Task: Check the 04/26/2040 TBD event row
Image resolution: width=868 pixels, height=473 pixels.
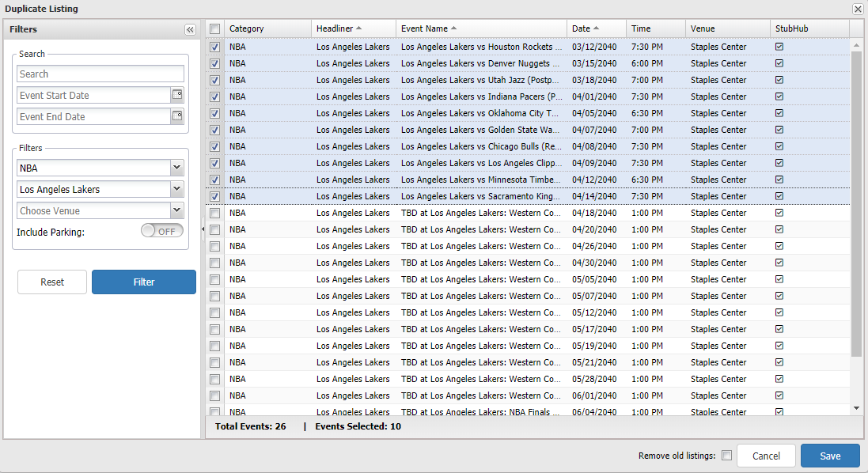Action: pos(214,246)
